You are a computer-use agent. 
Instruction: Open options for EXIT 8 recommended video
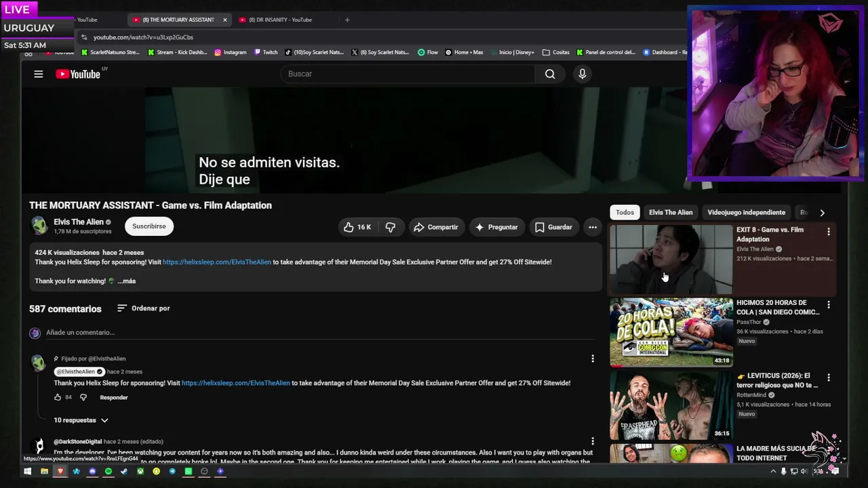828,232
